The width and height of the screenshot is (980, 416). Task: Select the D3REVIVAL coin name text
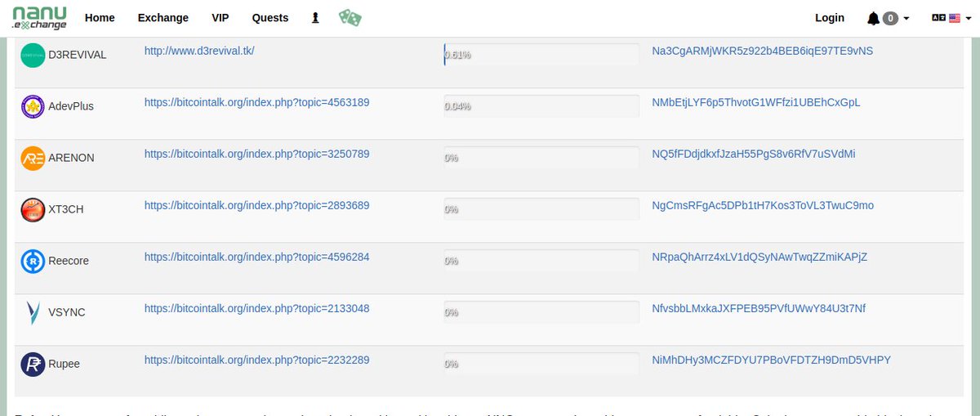click(78, 55)
